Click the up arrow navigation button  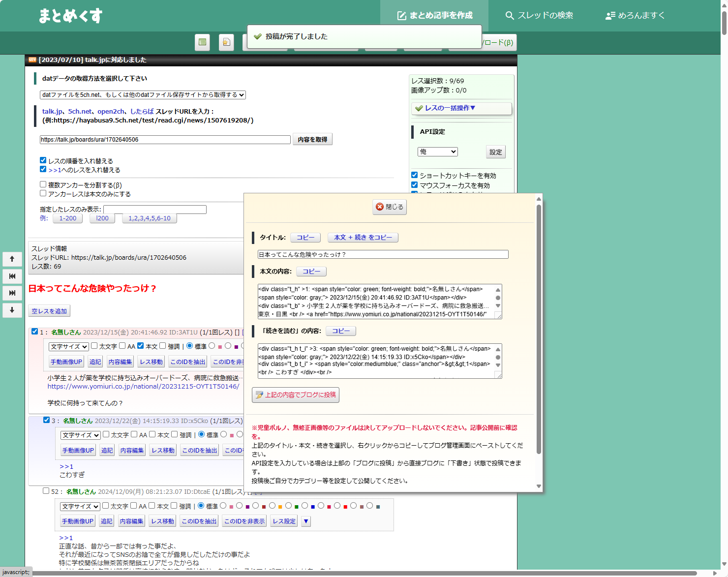[12, 259]
